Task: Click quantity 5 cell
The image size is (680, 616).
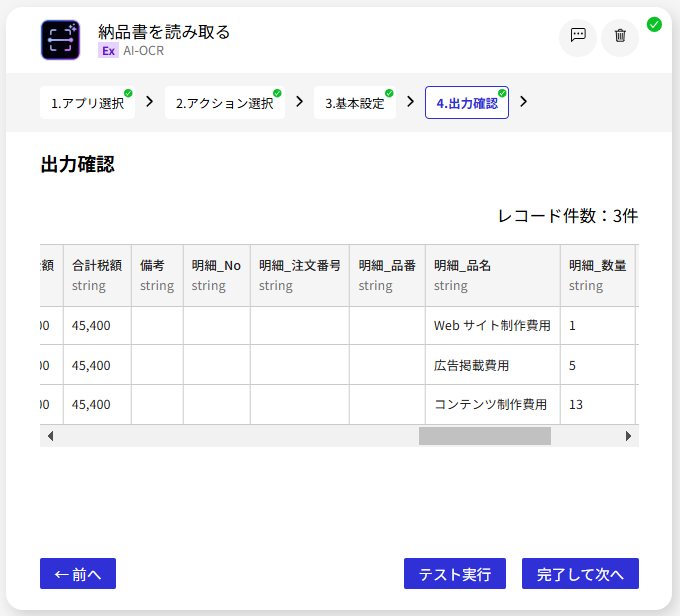Action: click(598, 365)
